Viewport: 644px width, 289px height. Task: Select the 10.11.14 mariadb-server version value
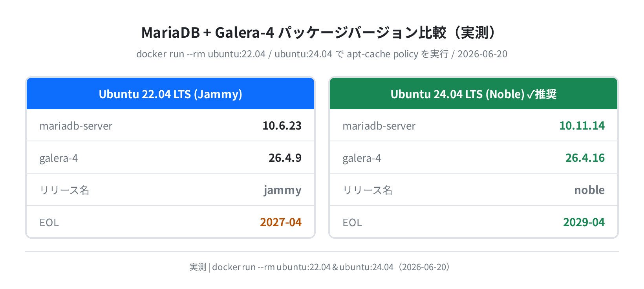point(582,126)
